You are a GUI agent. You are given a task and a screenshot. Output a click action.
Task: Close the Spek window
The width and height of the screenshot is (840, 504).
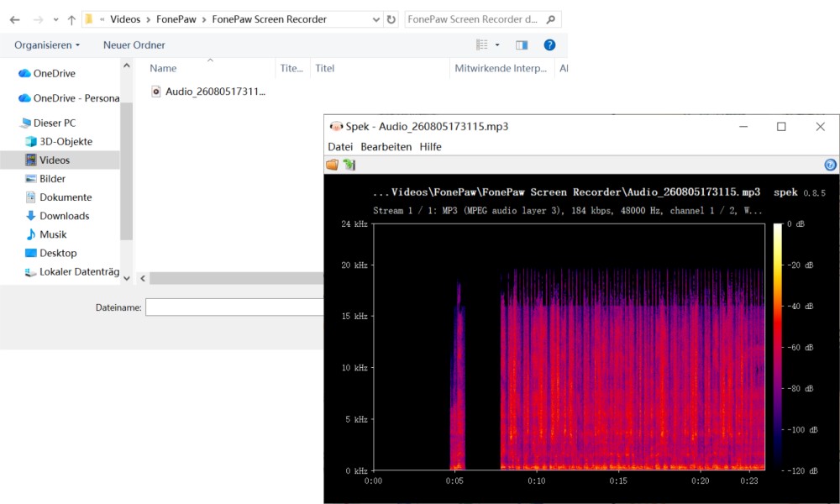[x=820, y=126]
